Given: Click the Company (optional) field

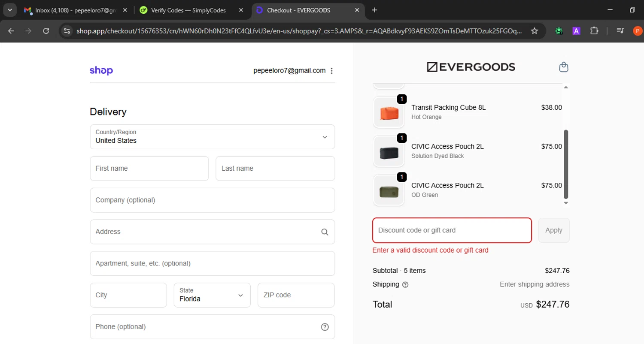Looking at the screenshot, I should pos(212,200).
